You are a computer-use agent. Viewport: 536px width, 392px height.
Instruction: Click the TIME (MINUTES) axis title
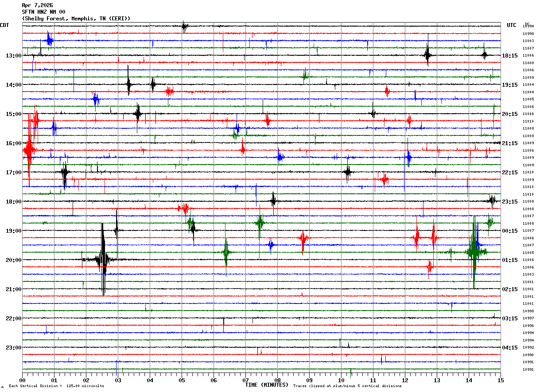pyautogui.click(x=267, y=385)
